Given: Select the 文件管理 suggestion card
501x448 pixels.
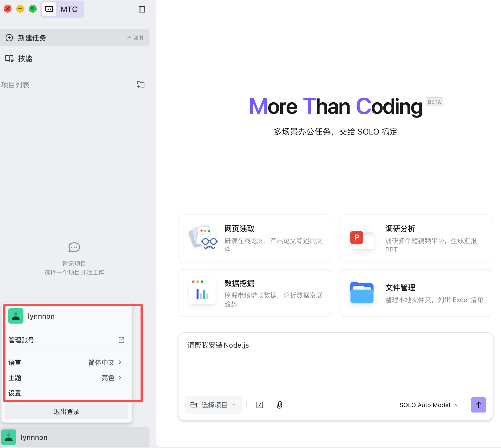Looking at the screenshot, I should pos(416,293).
